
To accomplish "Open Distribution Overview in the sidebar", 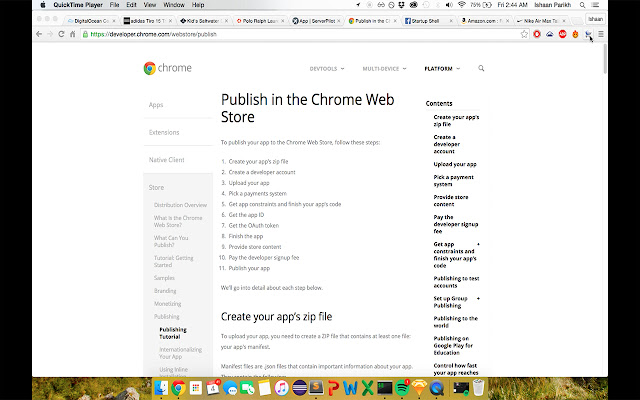I will click(180, 205).
